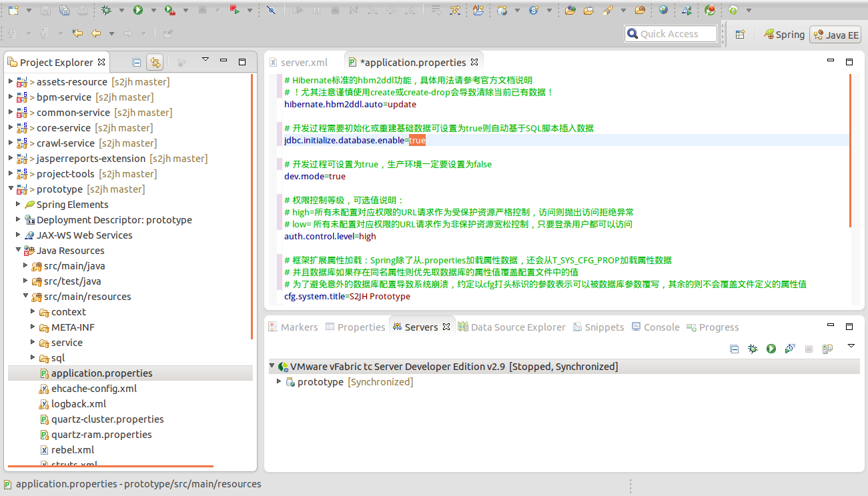Image resolution: width=868 pixels, height=496 pixels.
Task: Expand the META-INF folder
Action: click(33, 327)
